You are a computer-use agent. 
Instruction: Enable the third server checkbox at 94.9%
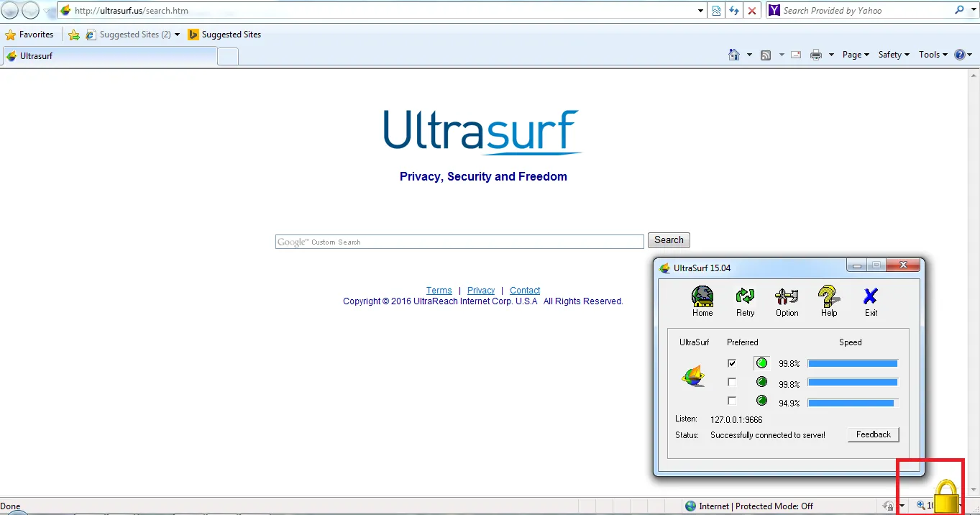(x=732, y=401)
